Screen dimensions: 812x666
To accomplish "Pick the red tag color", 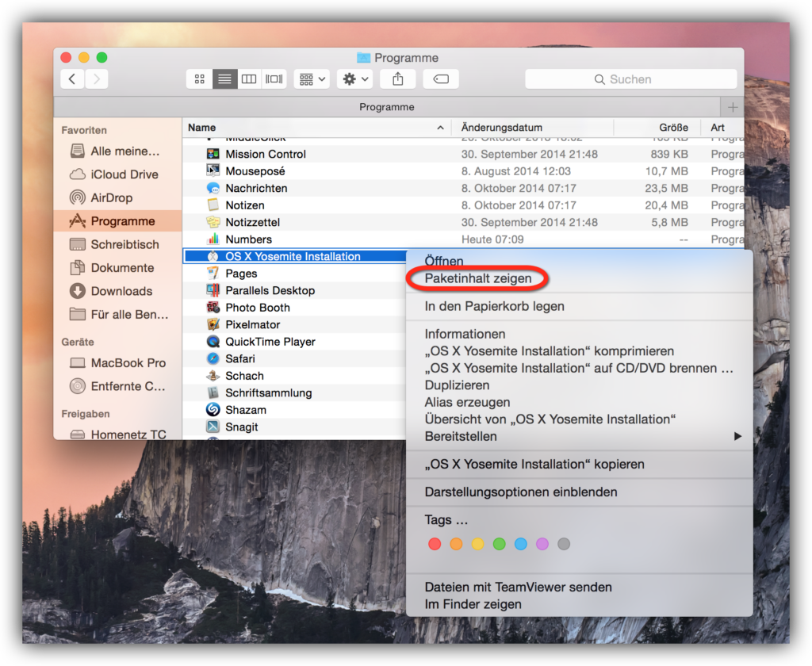I will point(435,544).
